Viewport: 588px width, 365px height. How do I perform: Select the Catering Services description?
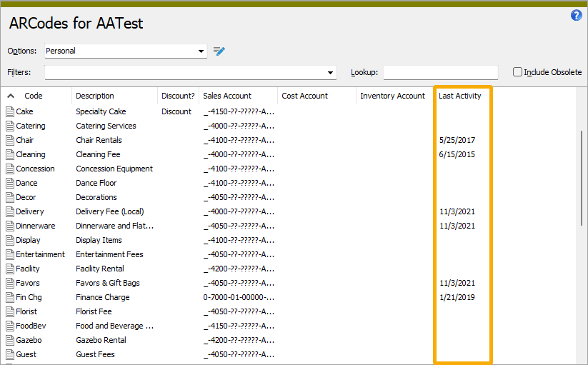pyautogui.click(x=106, y=126)
